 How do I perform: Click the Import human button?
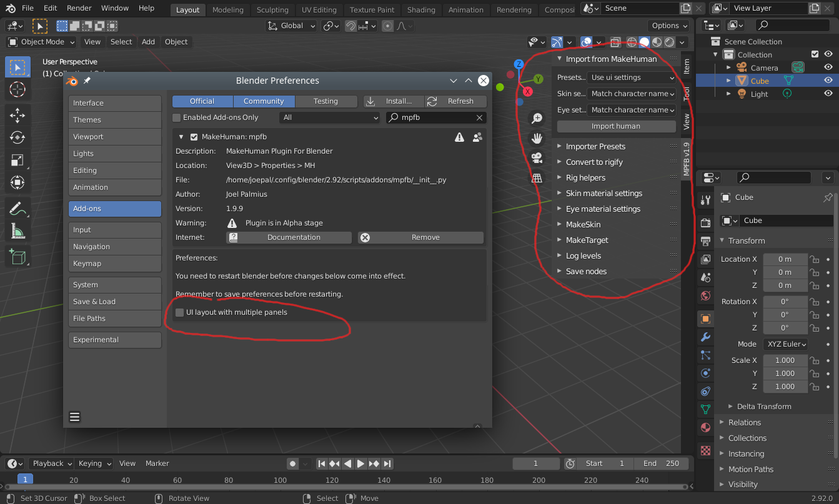616,126
